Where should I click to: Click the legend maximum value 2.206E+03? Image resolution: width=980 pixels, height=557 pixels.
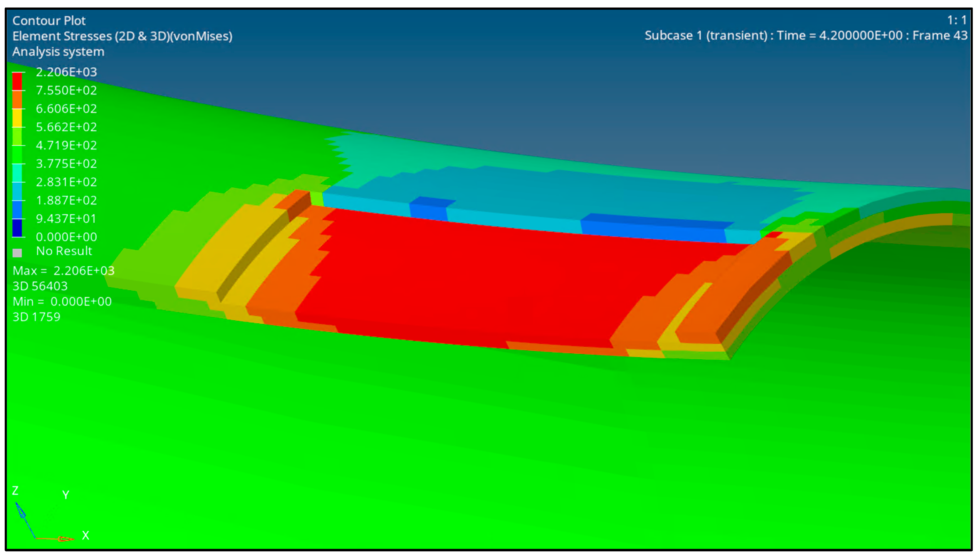coord(66,72)
